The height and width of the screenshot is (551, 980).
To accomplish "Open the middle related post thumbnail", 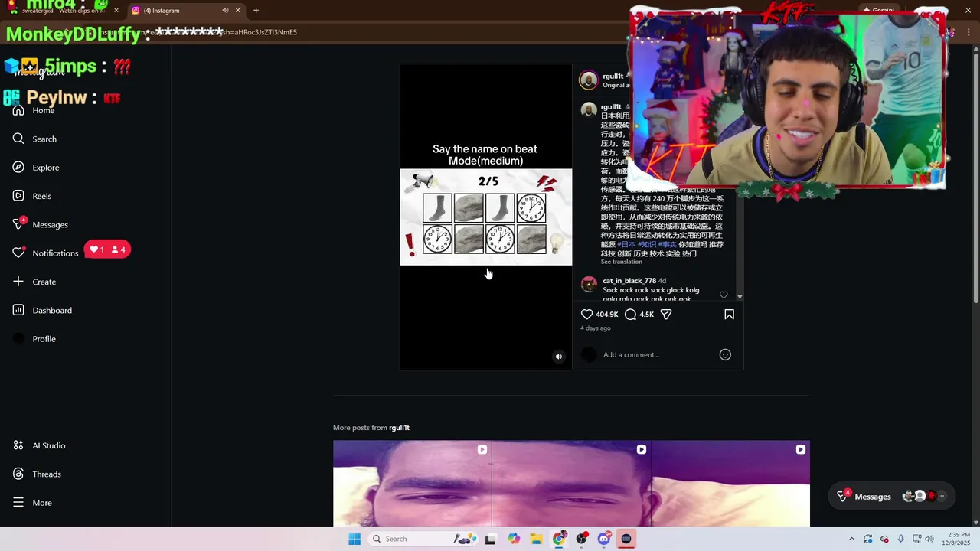I will [571, 484].
